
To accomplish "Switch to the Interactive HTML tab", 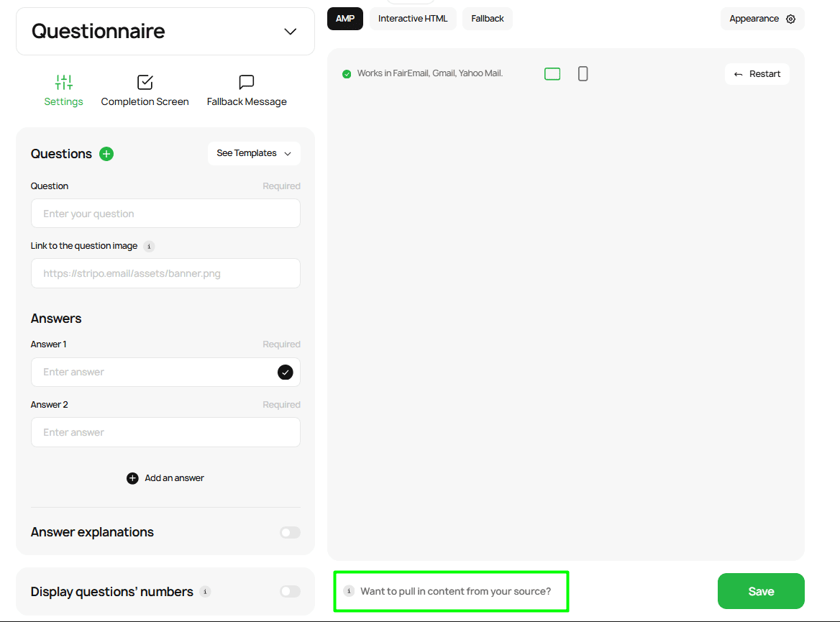I will coord(413,18).
